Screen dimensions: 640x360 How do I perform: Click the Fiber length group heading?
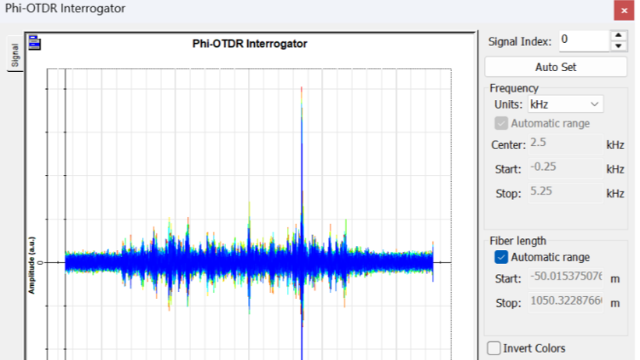(518, 241)
